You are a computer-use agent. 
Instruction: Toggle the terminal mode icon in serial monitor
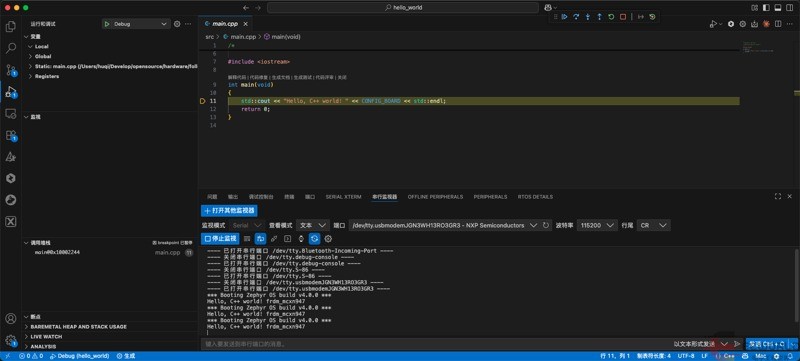pos(288,239)
